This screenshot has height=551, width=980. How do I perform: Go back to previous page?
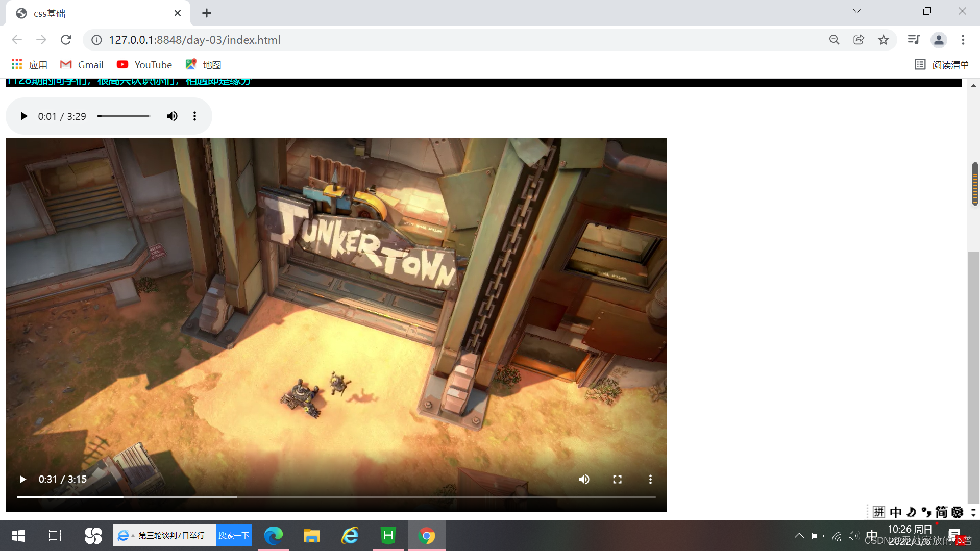coord(17,40)
